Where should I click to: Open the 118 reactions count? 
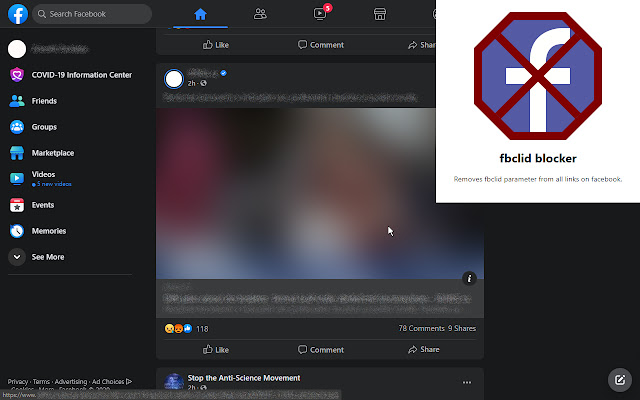click(202, 329)
